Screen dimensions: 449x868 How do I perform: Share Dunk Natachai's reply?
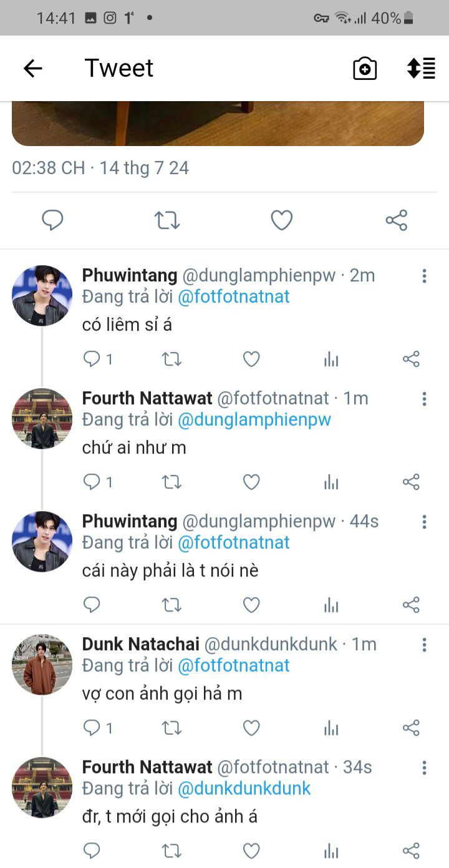(411, 728)
